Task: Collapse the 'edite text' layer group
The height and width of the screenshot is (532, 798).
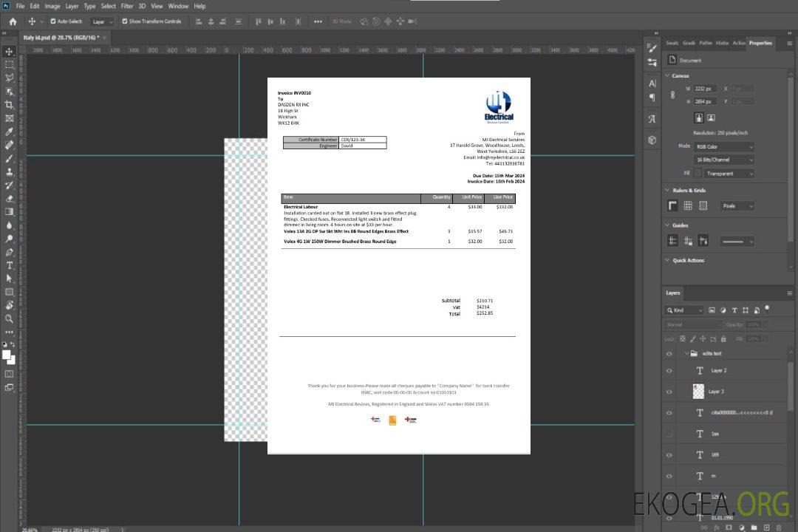Action: click(686, 354)
